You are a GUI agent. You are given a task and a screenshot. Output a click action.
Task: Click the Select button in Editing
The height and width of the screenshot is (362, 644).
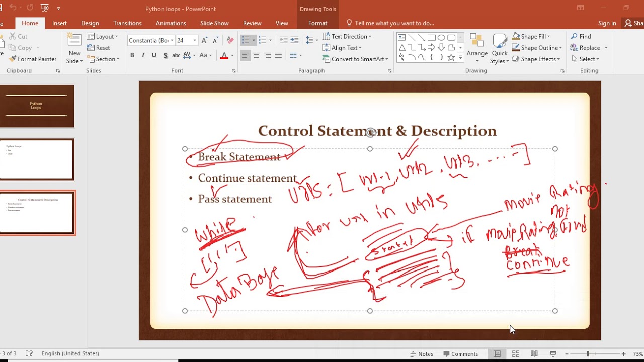[585, 59]
